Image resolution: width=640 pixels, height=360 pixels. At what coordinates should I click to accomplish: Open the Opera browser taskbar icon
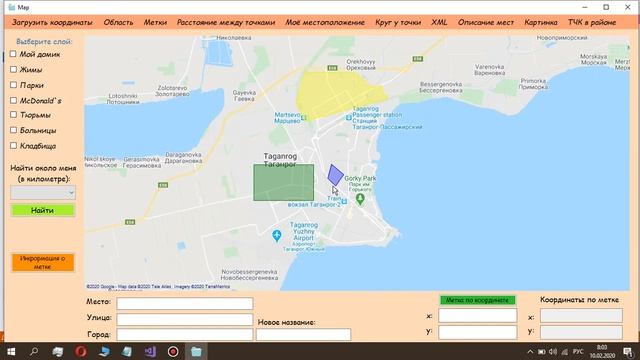(81, 351)
